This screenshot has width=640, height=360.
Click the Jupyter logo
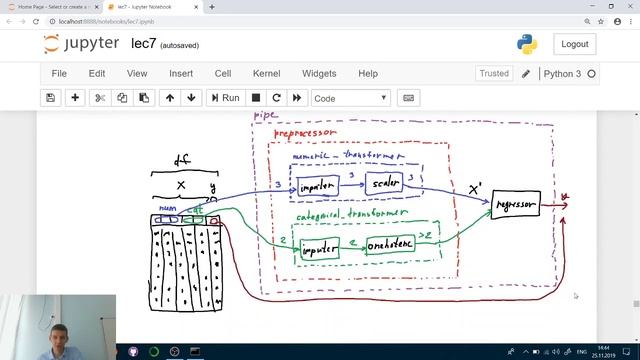click(x=81, y=44)
